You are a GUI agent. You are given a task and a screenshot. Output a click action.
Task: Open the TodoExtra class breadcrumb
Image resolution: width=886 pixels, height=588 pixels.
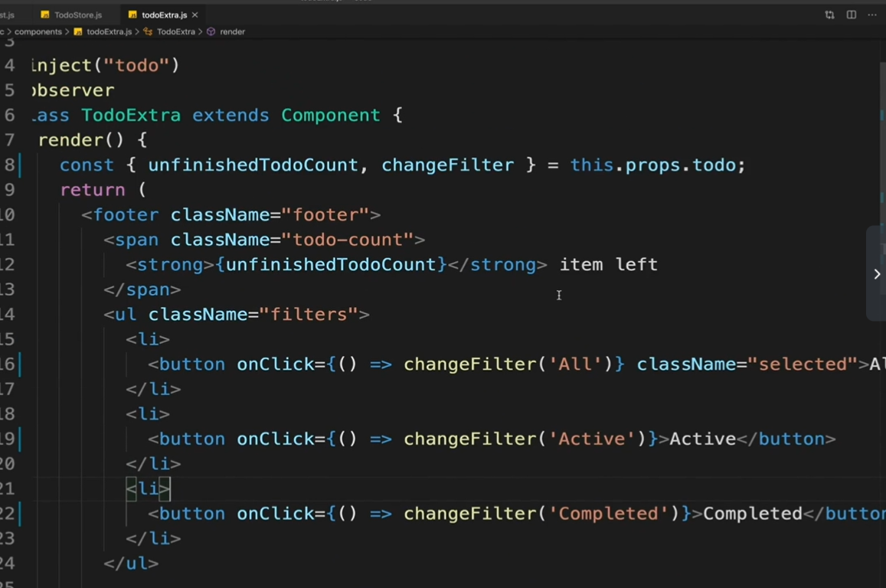[x=175, y=31]
